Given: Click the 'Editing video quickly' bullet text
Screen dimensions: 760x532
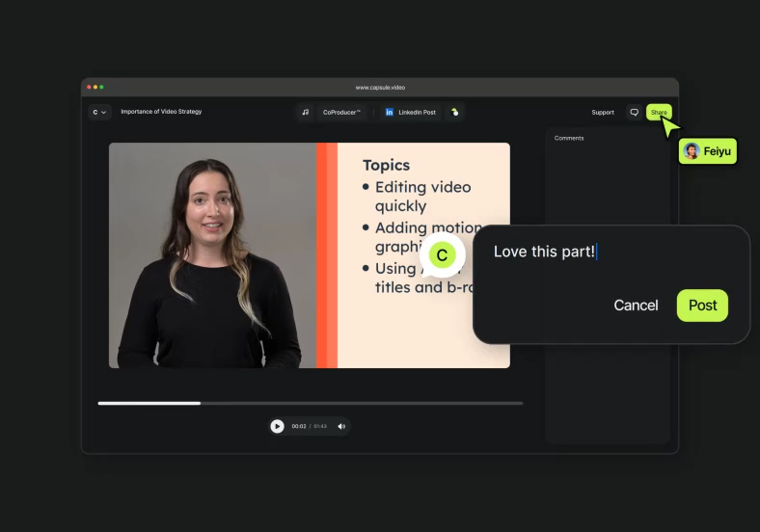Looking at the screenshot, I should point(422,197).
